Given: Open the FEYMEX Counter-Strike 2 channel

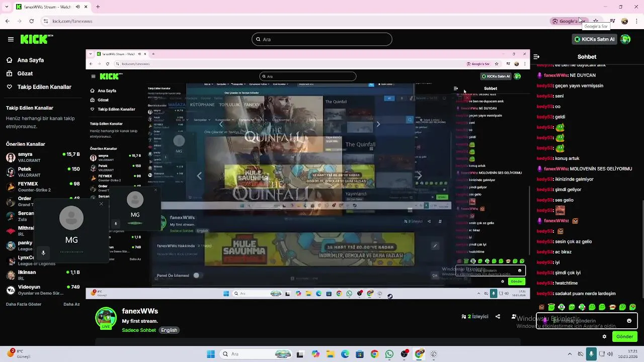Looking at the screenshot, I should [43, 187].
